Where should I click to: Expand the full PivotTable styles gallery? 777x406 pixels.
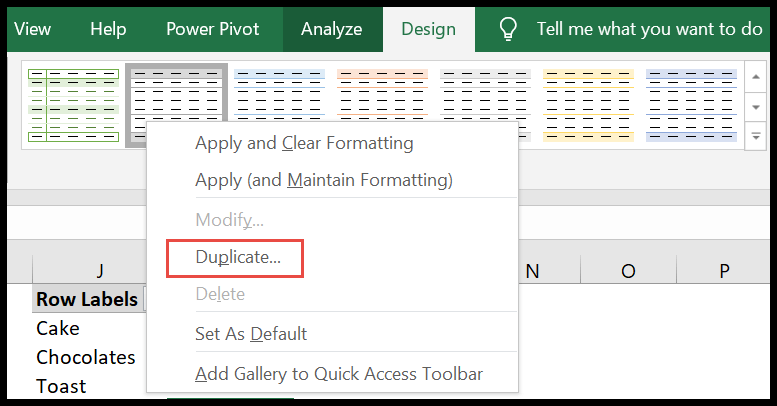pos(758,135)
